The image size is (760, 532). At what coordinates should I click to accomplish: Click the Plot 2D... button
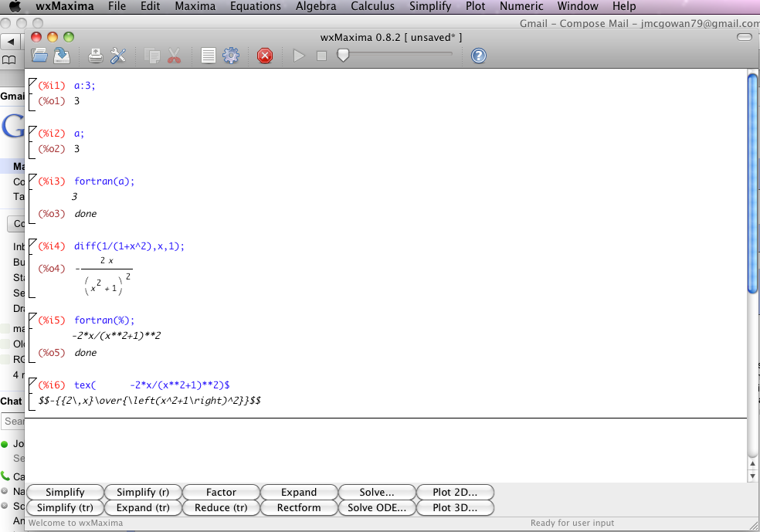tap(455, 493)
